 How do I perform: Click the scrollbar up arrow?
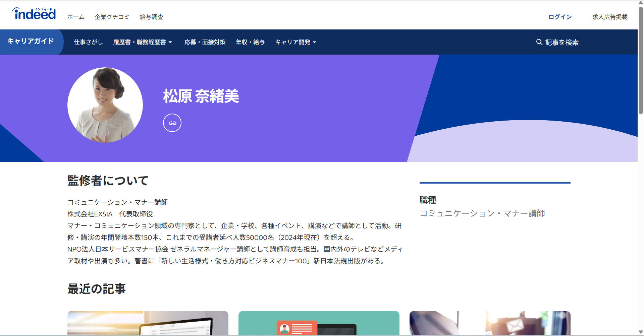[x=641, y=3]
